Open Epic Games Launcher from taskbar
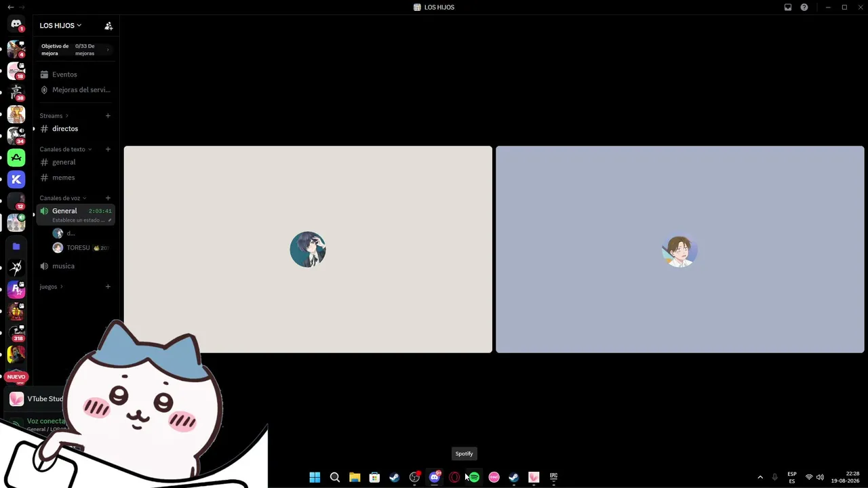Image resolution: width=868 pixels, height=488 pixels. (x=553, y=477)
